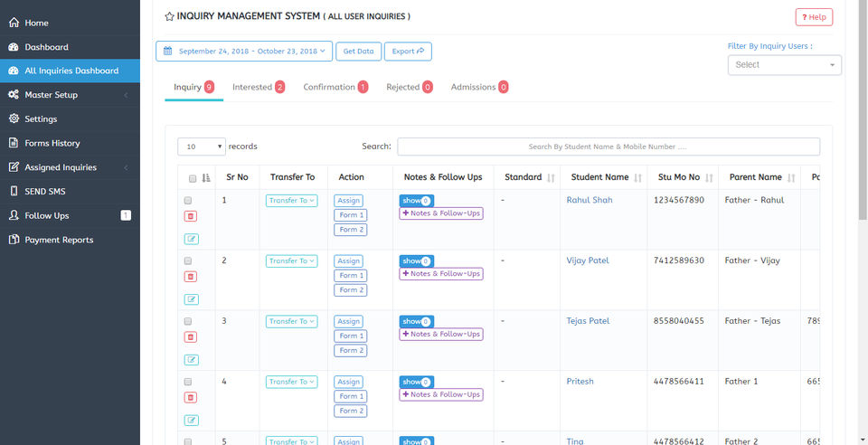Toggle the select-all checkbox in table header

pos(191,178)
